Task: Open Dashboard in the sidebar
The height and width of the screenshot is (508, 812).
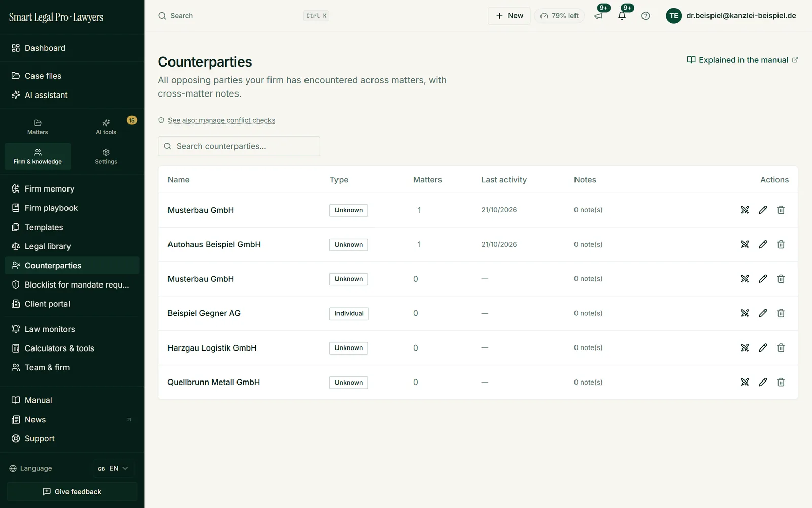Action: 72,48
